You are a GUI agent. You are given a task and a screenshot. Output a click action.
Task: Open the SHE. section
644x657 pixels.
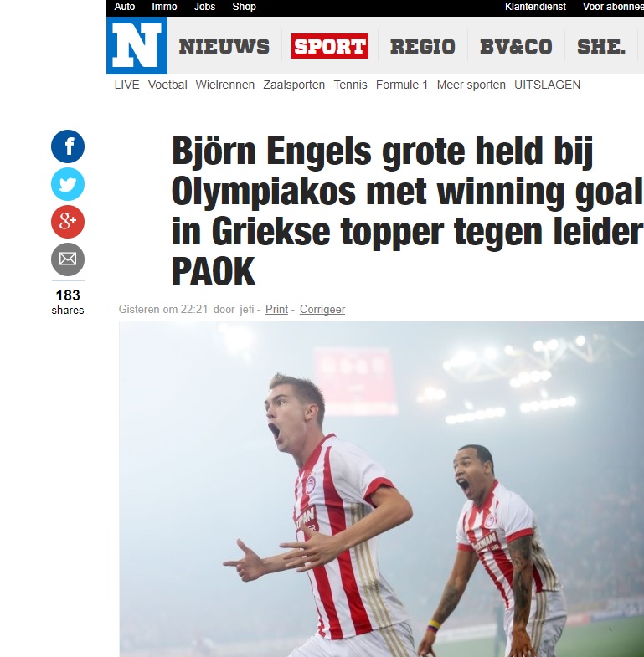(x=601, y=46)
